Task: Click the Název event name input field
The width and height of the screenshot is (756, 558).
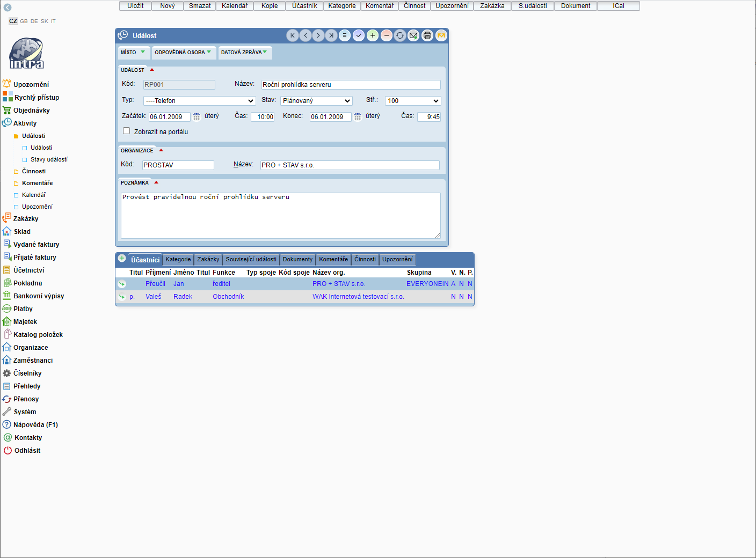Action: point(351,85)
